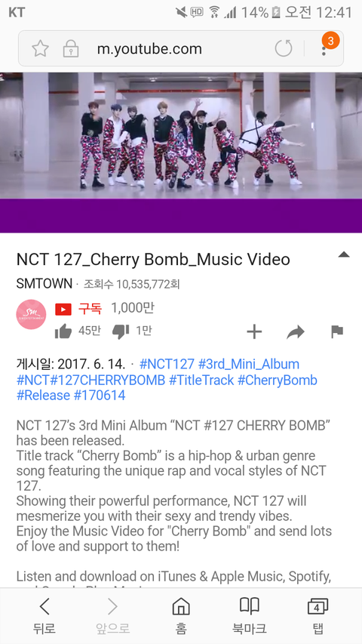Open the bookmarks (북마크) list
362x644 pixels.
(249, 616)
